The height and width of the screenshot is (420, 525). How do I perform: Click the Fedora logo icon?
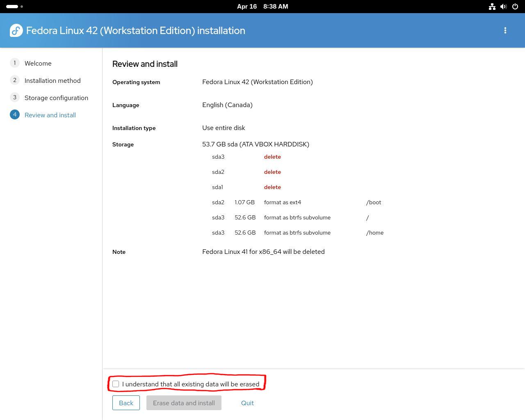tap(16, 30)
